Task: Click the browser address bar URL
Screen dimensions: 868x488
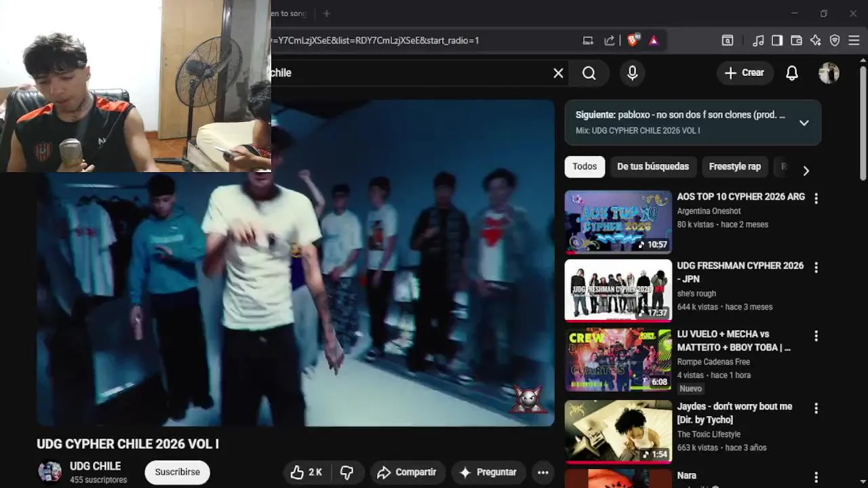Action: click(375, 41)
